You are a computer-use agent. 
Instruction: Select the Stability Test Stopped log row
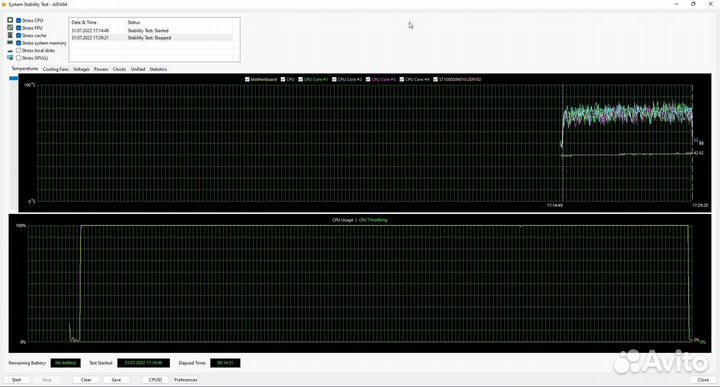tap(152, 38)
